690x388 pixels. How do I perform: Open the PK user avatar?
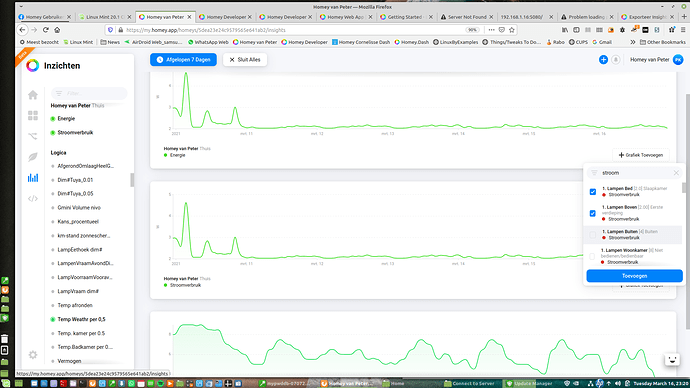[678, 59]
